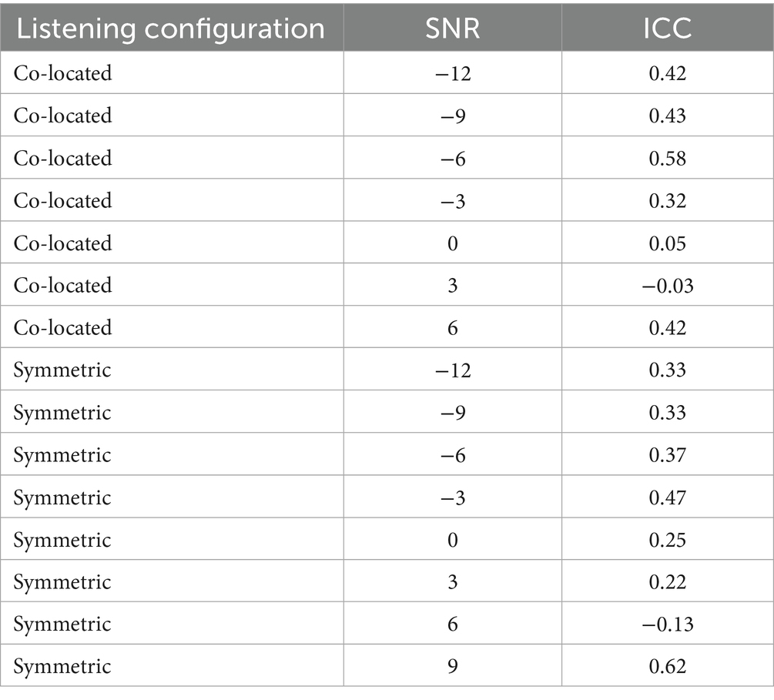The image size is (774, 700).
Task: Select the last Symmetric row label
Action: 62,666
